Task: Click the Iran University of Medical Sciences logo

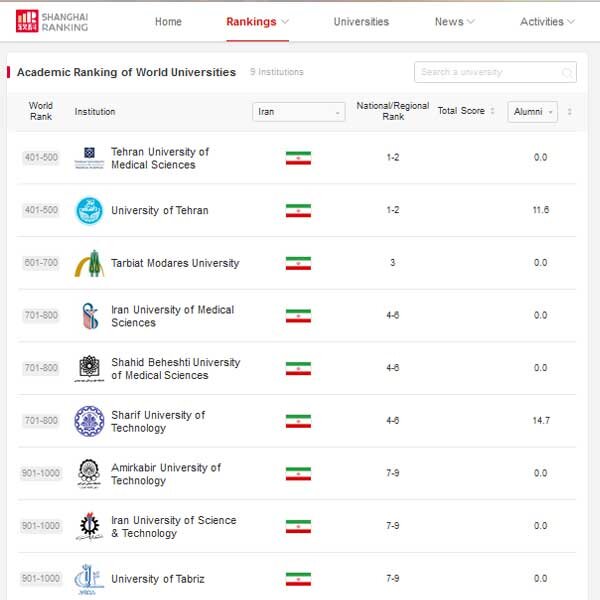Action: [x=89, y=316]
